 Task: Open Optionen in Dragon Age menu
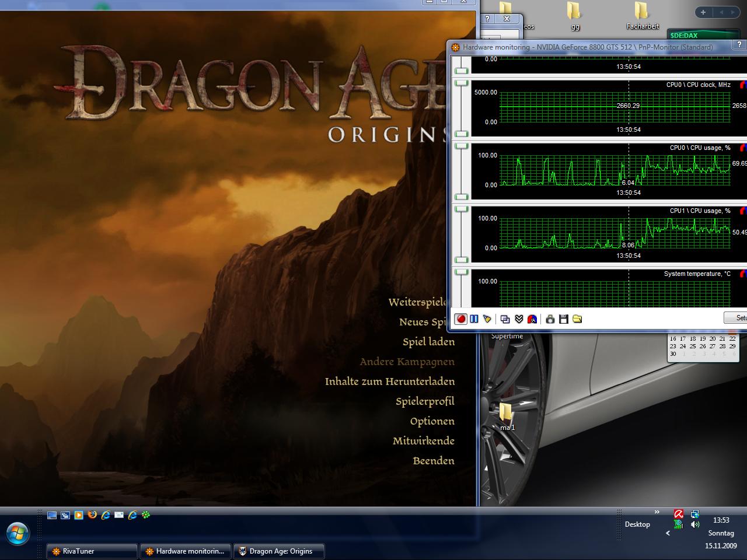(432, 421)
